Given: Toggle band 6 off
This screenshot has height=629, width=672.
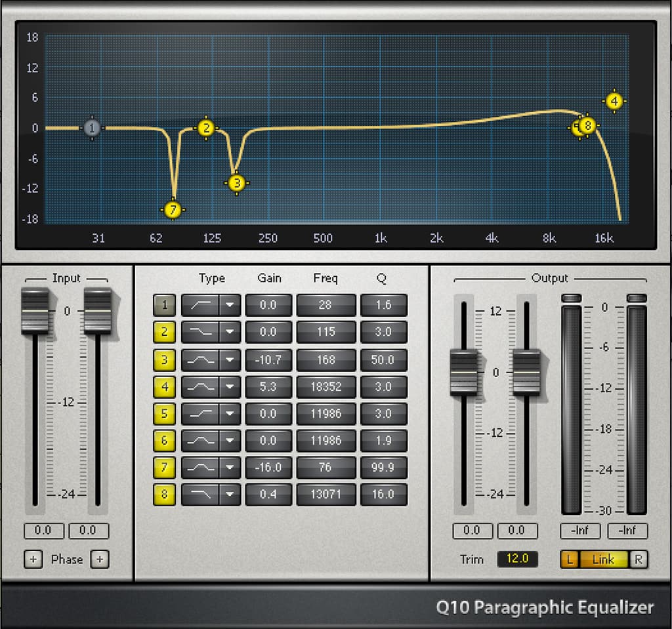Looking at the screenshot, I should (x=164, y=441).
